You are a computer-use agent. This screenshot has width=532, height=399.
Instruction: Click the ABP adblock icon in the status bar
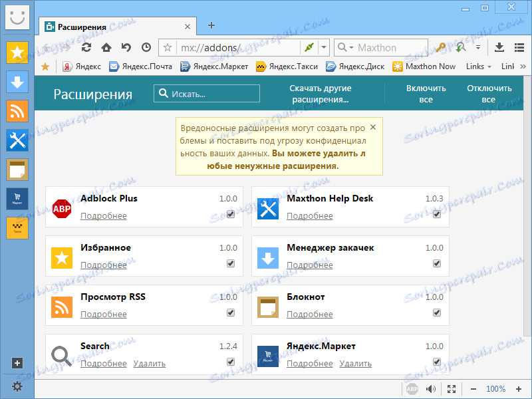point(413,388)
